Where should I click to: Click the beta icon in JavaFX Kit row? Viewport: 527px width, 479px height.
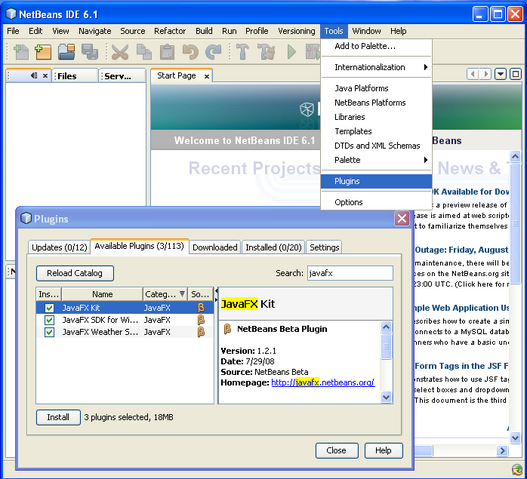click(201, 308)
